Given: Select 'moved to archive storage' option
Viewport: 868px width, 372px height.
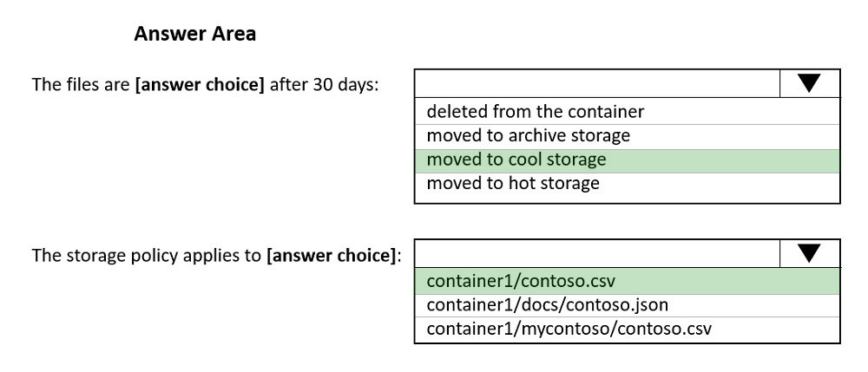Looking at the screenshot, I should tap(628, 136).
